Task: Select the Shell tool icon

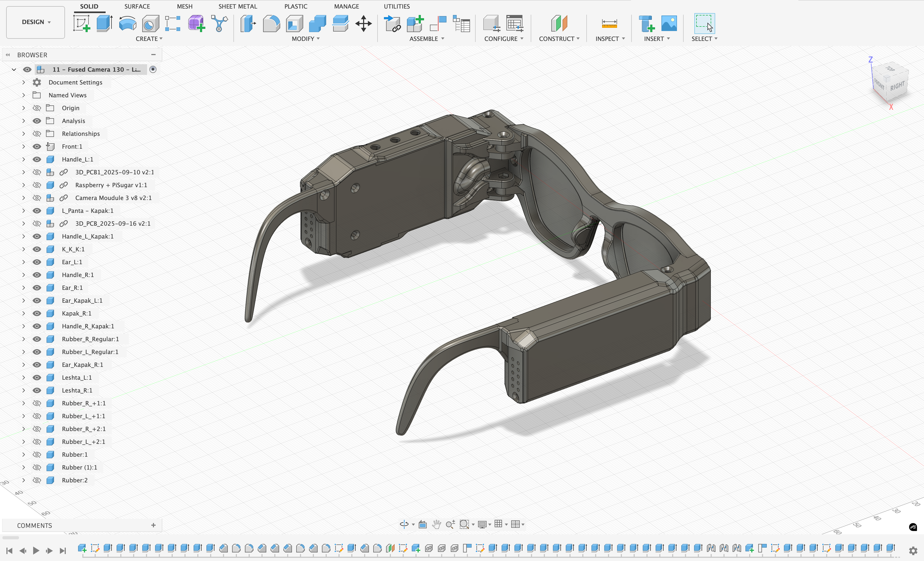Action: click(294, 23)
